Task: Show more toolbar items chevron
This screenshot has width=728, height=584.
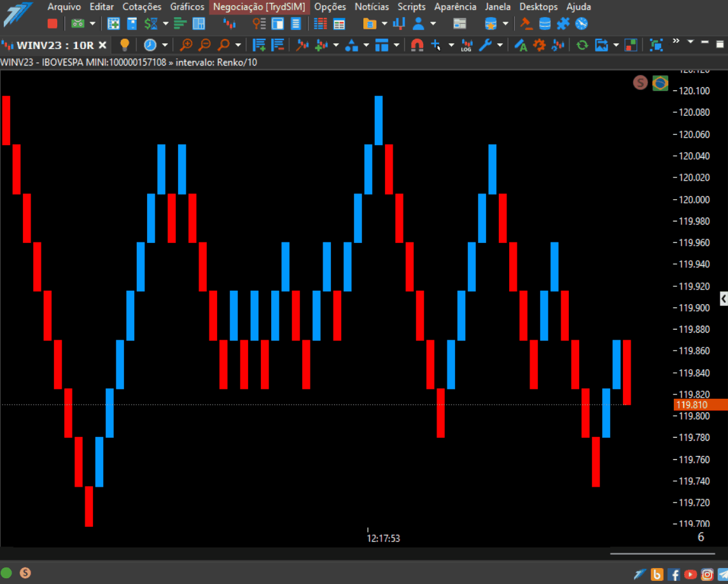Action: [x=676, y=41]
